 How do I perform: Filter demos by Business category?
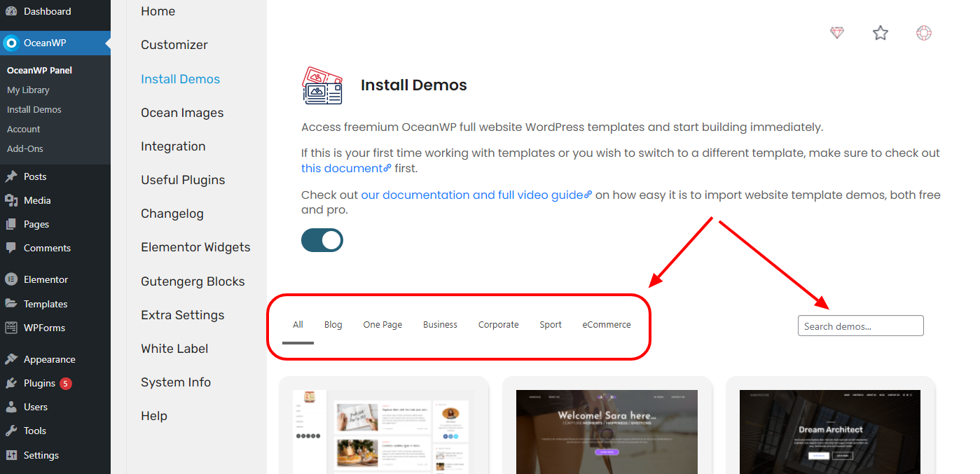pos(440,325)
